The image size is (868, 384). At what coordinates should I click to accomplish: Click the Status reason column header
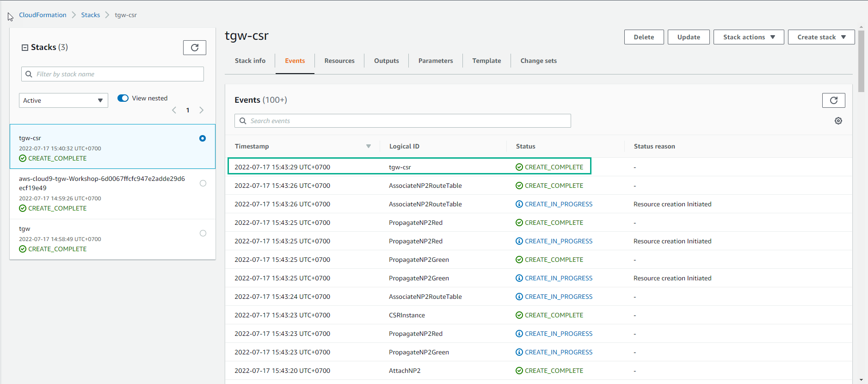point(654,146)
